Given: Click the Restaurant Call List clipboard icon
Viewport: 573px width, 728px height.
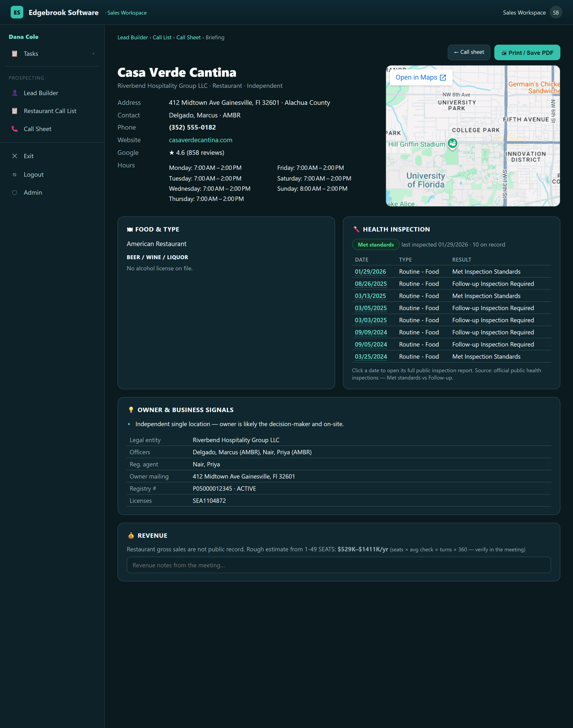Looking at the screenshot, I should (x=14, y=111).
